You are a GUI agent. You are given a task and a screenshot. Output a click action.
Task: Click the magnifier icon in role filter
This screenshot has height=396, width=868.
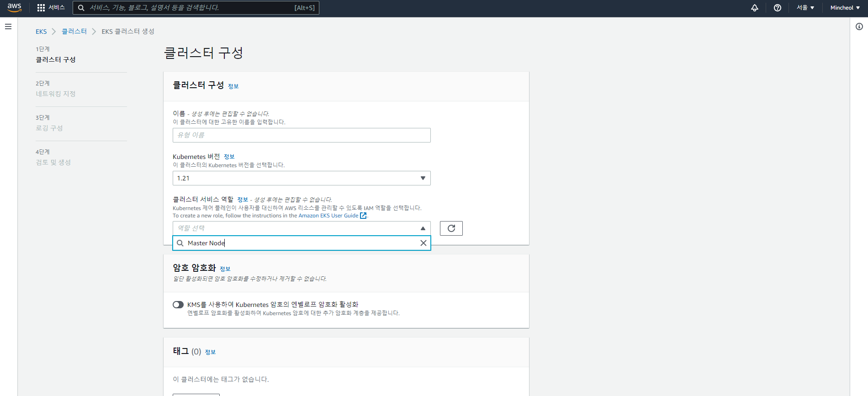(180, 243)
